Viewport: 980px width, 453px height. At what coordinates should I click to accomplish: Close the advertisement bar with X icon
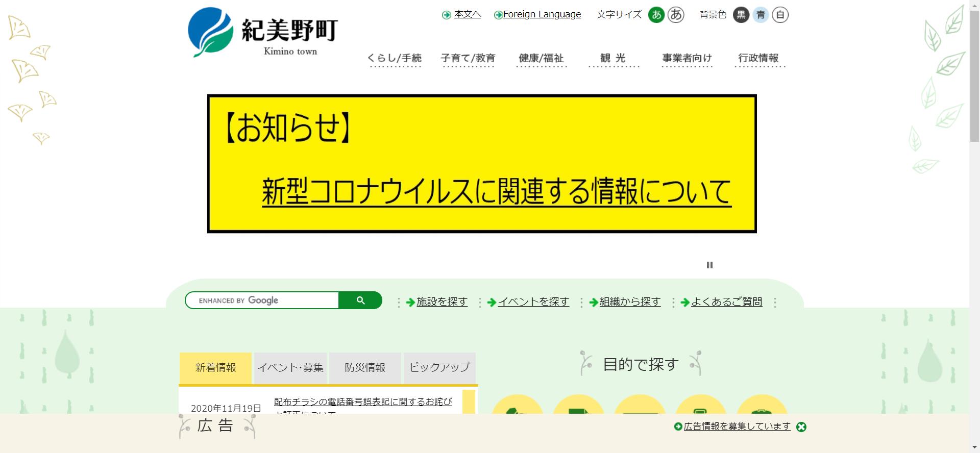801,427
